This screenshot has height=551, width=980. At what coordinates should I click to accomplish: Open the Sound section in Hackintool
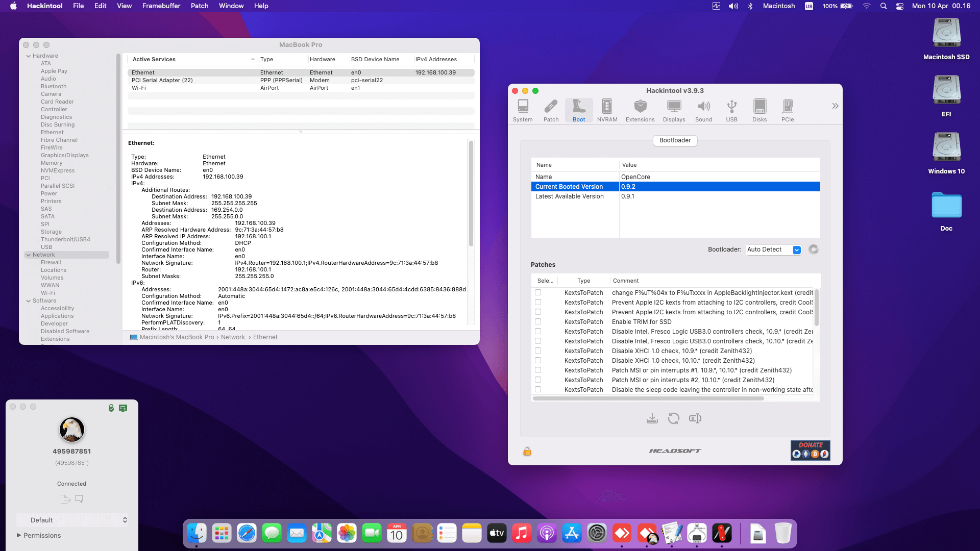tap(703, 110)
